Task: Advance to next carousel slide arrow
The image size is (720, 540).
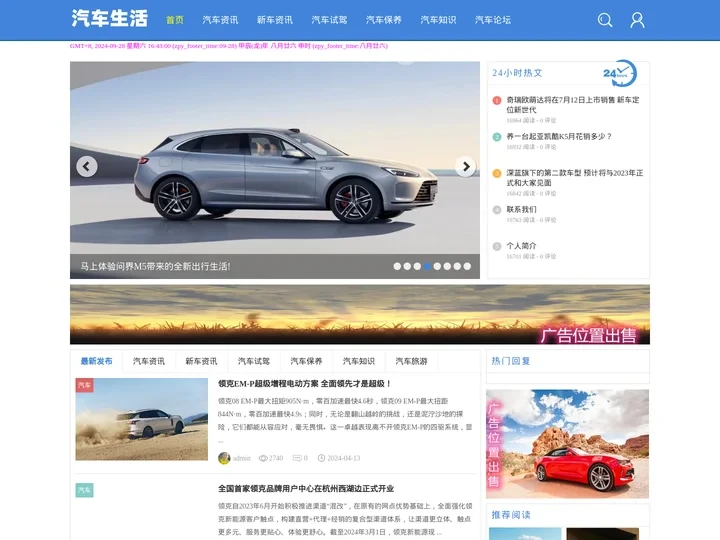Action: 465,166
